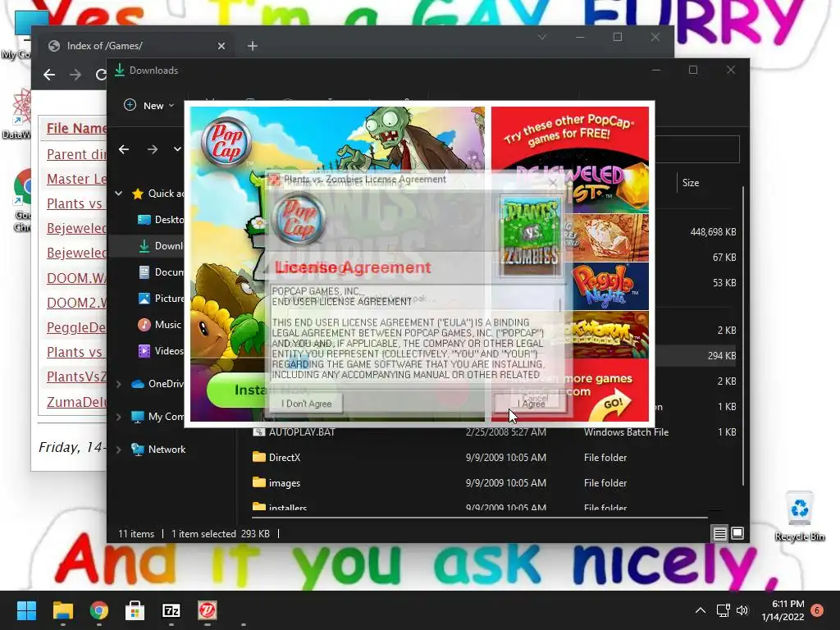Click I Agree in license dialog
840x630 pixels.
[531, 403]
